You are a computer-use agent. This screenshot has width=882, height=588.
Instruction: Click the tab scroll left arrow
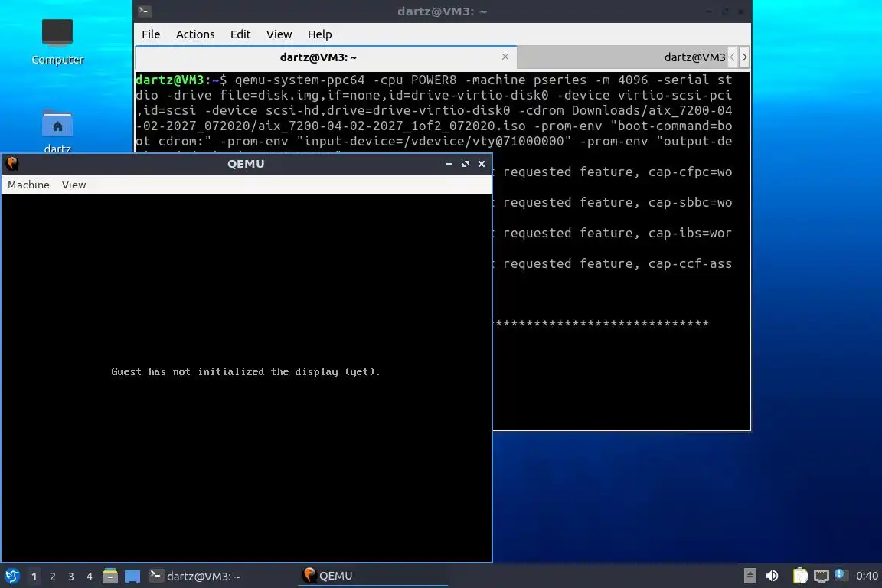(x=733, y=57)
